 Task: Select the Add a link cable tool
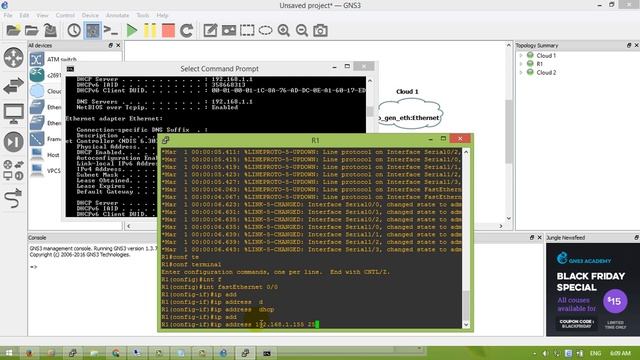[x=13, y=198]
